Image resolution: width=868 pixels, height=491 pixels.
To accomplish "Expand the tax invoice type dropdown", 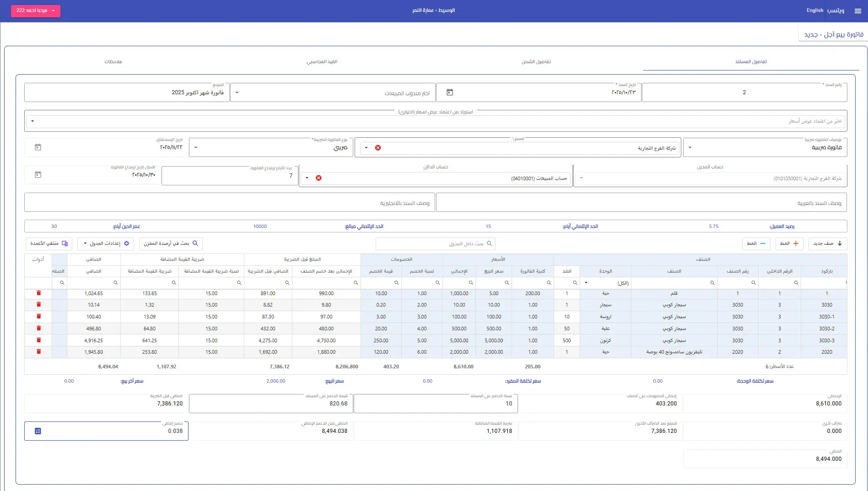I will (196, 148).
